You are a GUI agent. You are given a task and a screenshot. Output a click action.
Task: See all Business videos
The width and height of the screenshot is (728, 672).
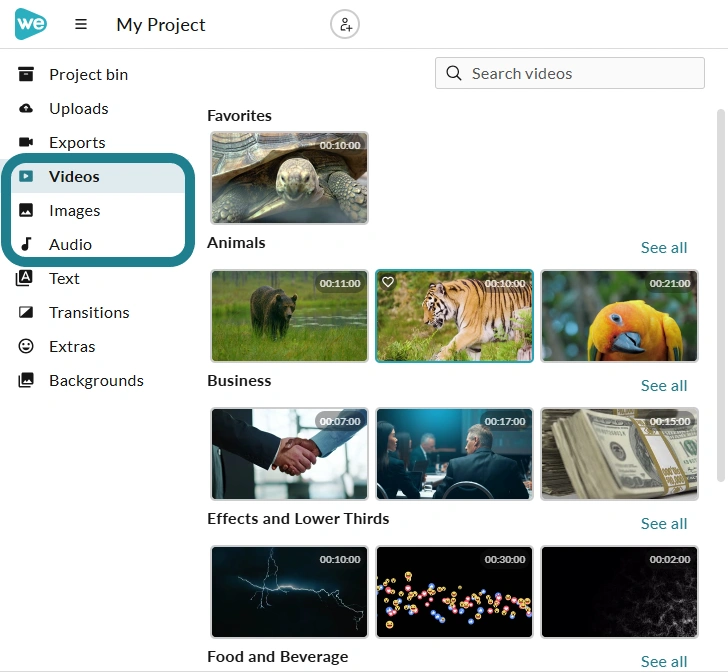pyautogui.click(x=663, y=385)
